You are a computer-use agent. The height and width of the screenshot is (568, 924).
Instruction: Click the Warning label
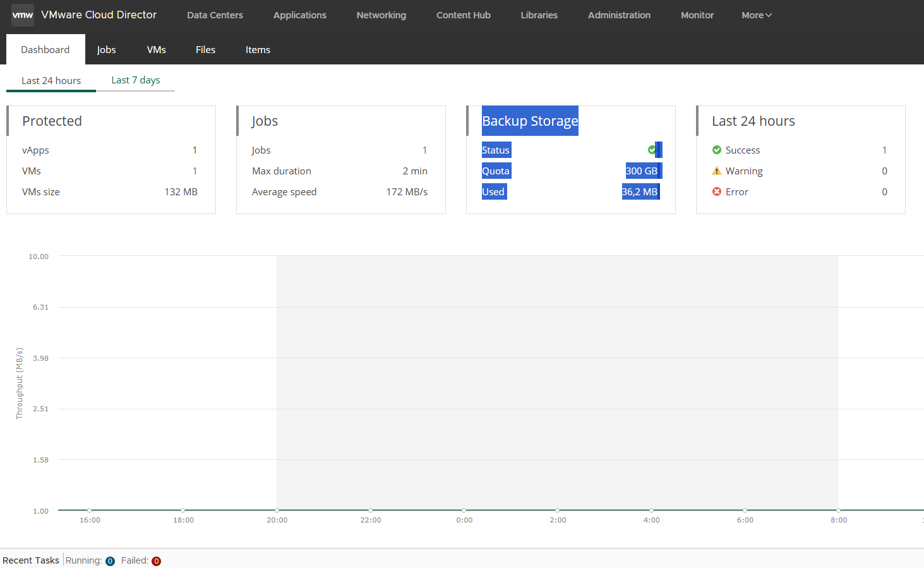pyautogui.click(x=744, y=171)
